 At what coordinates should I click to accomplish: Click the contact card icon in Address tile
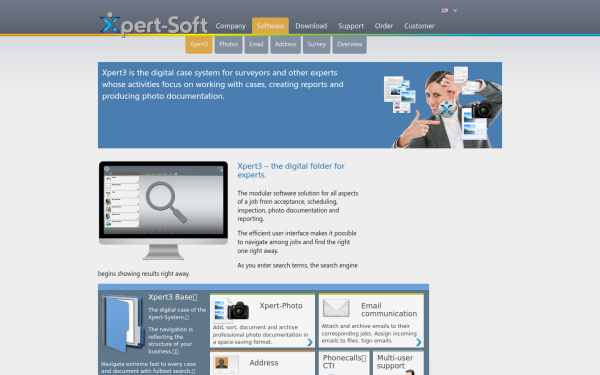pyautogui.click(x=225, y=363)
